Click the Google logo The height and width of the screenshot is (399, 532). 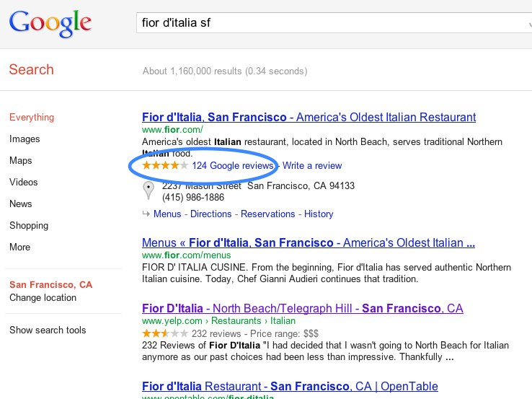click(x=50, y=23)
